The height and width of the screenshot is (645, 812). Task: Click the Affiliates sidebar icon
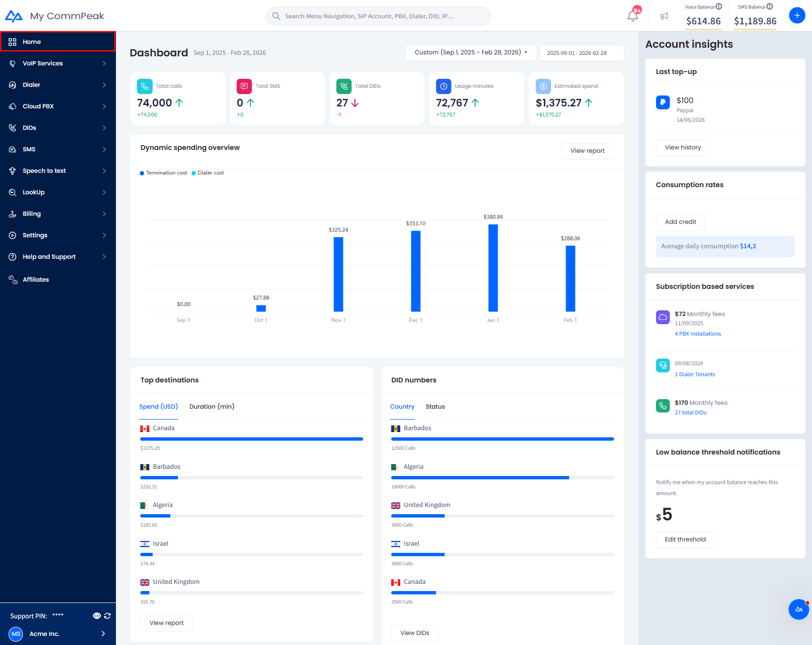(x=13, y=279)
